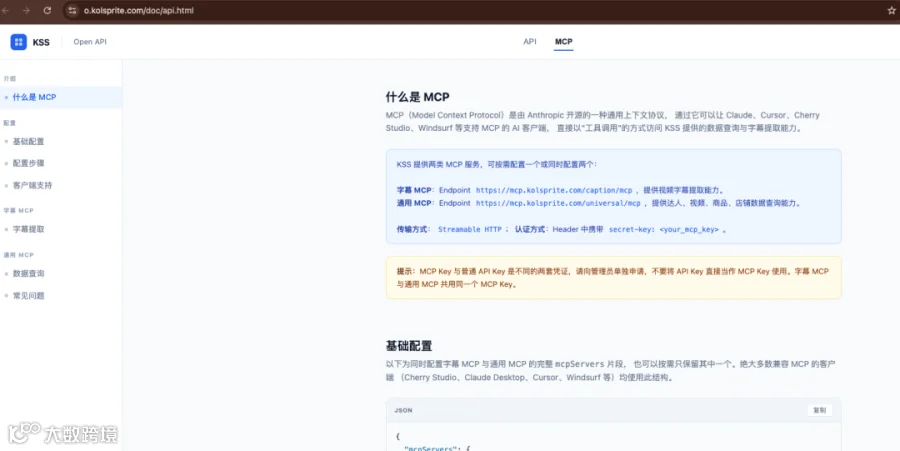Go back with browser back arrow
The height and width of the screenshot is (451, 900).
point(5,10)
